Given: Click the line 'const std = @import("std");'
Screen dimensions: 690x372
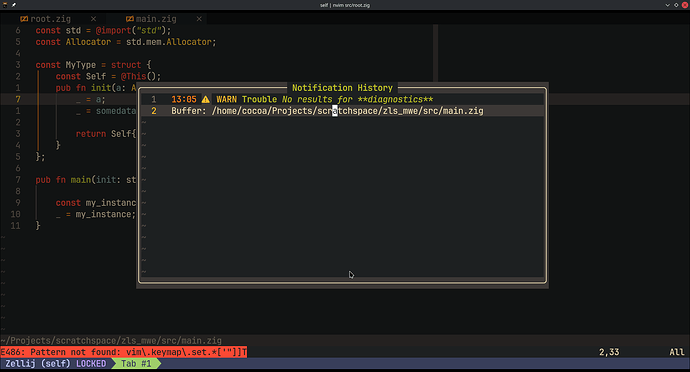Looking at the screenshot, I should [103, 30].
